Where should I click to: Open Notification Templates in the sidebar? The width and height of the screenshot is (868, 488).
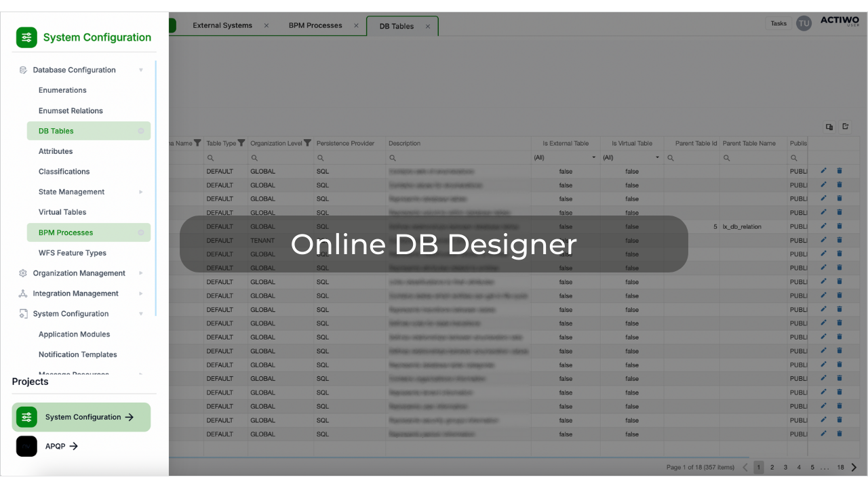77,354
